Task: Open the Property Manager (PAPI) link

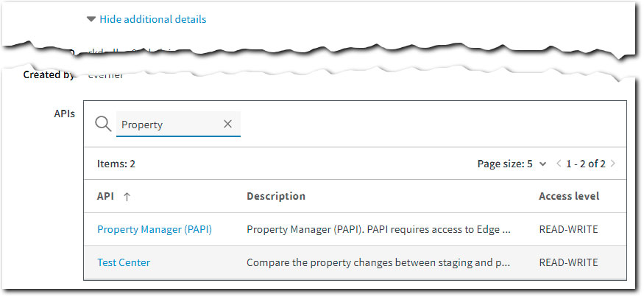Action: tap(155, 229)
